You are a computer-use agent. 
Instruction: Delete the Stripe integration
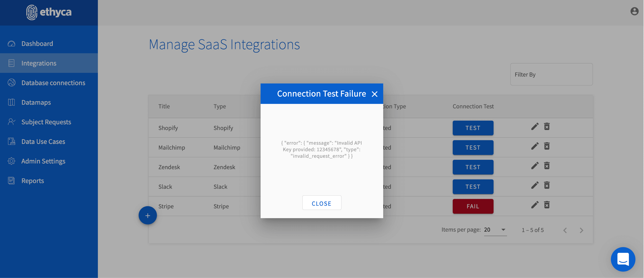[x=547, y=205]
